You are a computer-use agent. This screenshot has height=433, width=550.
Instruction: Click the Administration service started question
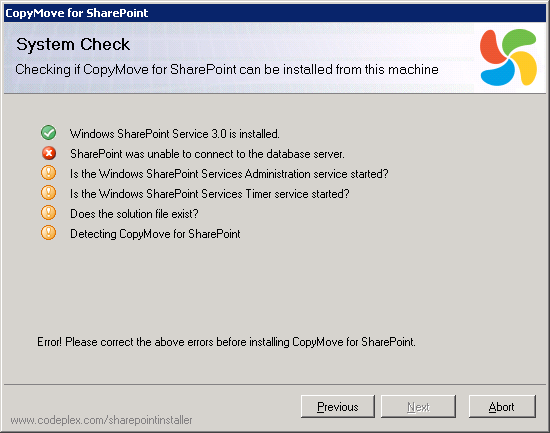point(229,174)
